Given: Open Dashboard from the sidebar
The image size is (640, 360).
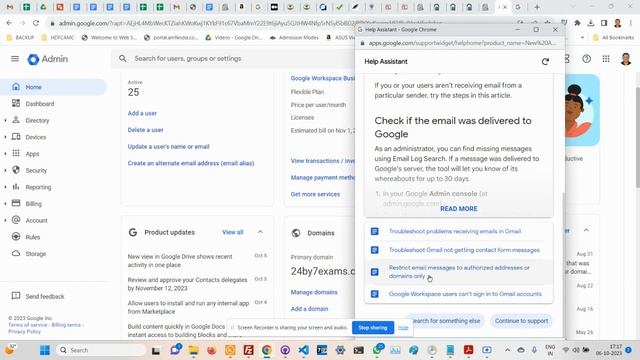Looking at the screenshot, I should 40,104.
